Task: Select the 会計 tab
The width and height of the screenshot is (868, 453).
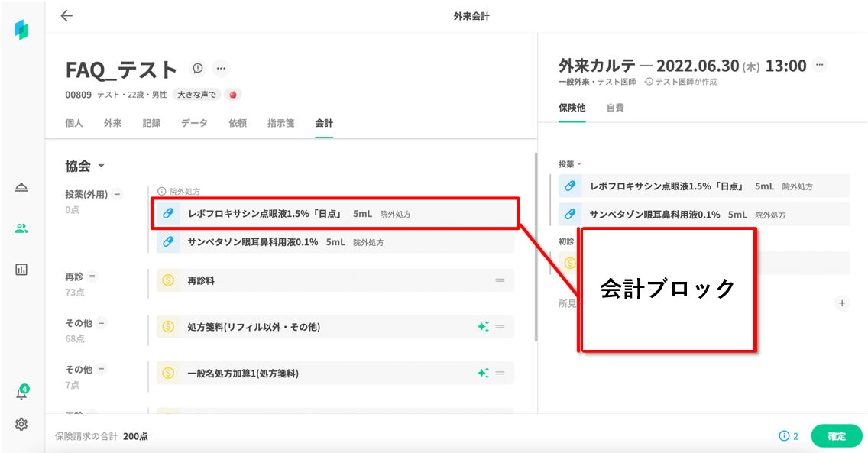Action: tap(324, 123)
